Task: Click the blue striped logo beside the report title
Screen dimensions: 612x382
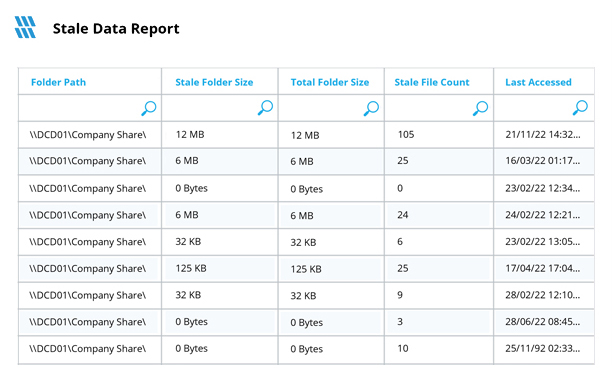Action: 25,27
